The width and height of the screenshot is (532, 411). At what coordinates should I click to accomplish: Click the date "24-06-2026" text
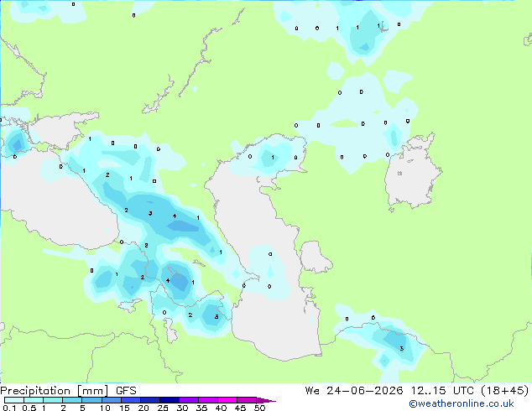click(x=365, y=391)
